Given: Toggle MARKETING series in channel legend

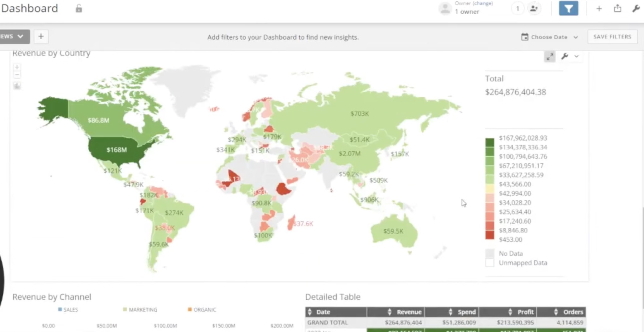Looking at the screenshot, I should tap(140, 310).
